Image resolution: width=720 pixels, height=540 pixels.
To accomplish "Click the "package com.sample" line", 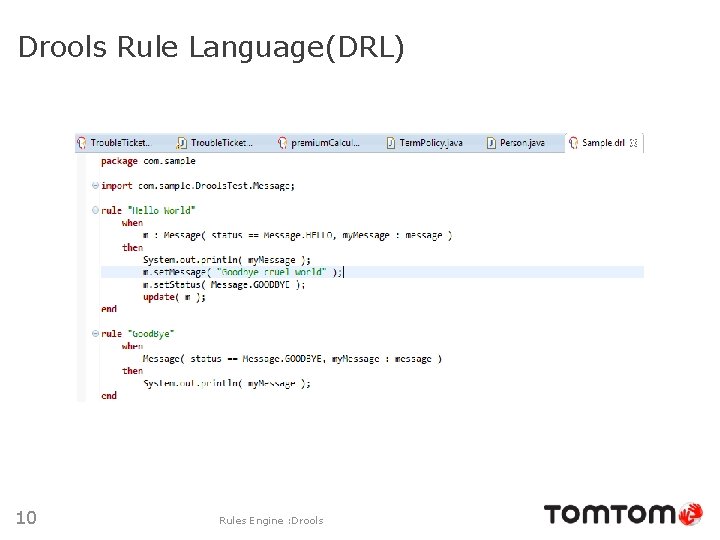I will 148,161.
